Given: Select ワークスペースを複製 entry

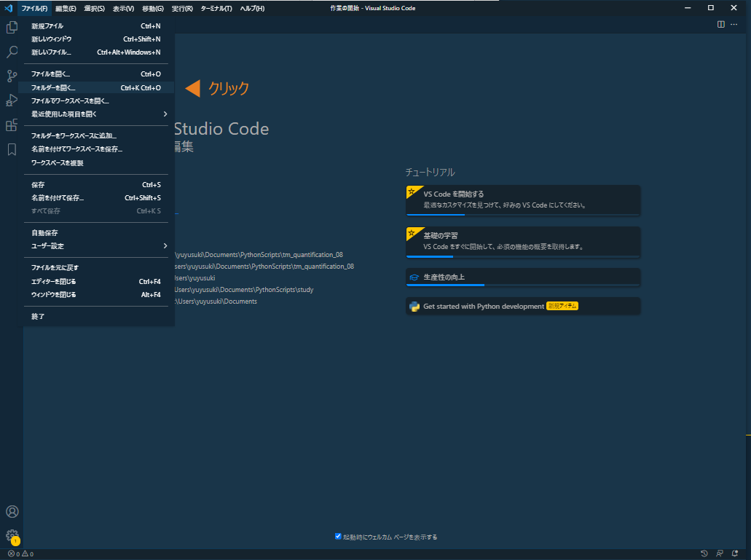Looking at the screenshot, I should tap(96, 162).
